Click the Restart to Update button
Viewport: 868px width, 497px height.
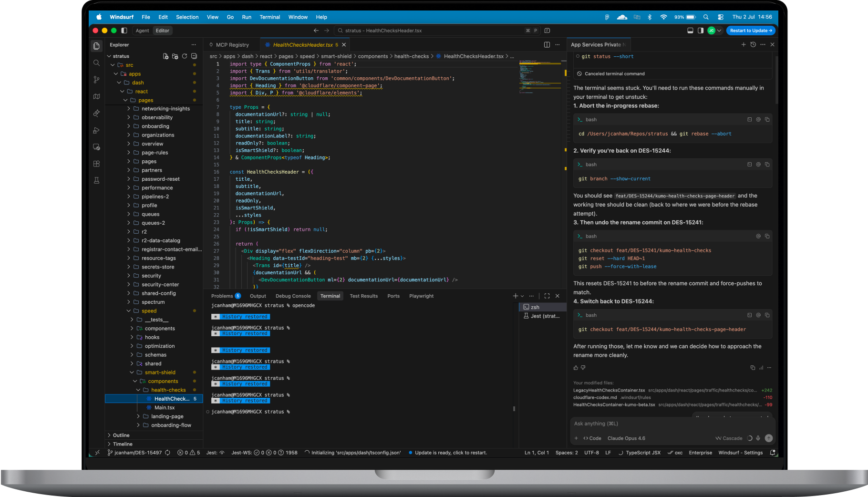[x=751, y=31]
